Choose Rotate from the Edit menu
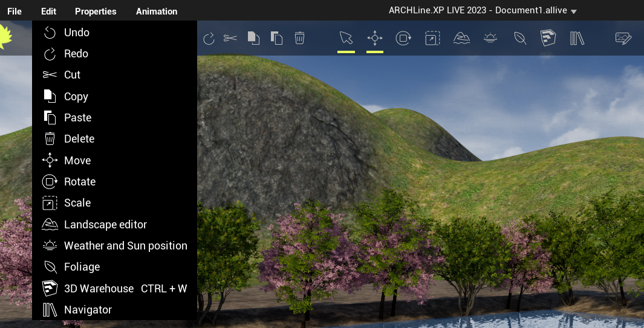The width and height of the screenshot is (644, 328). pyautogui.click(x=114, y=182)
